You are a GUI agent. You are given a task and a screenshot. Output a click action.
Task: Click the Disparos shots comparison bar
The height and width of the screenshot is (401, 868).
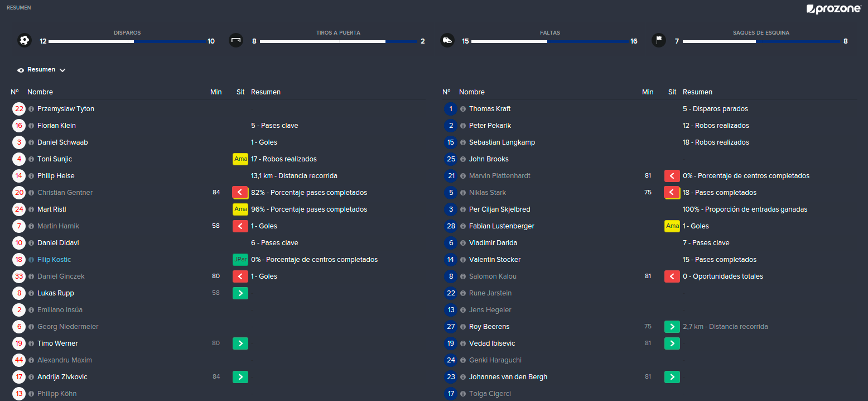pos(127,41)
